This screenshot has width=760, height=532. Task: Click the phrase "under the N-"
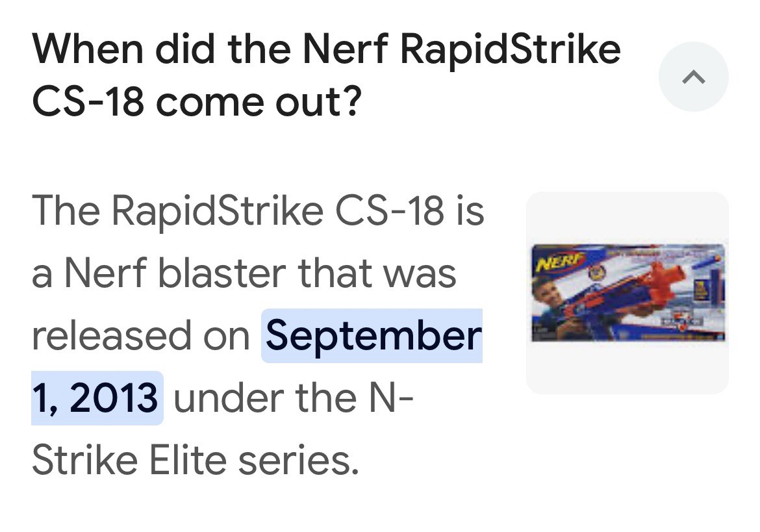(293, 398)
